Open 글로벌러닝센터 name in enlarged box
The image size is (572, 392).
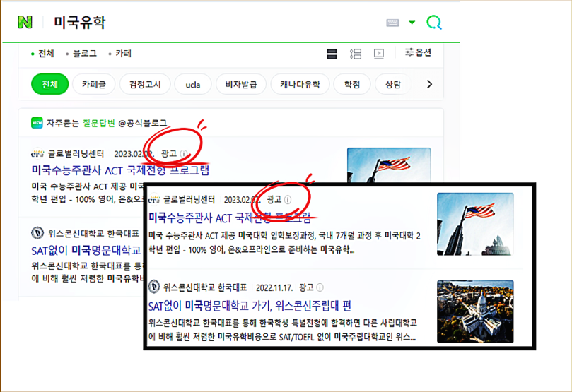click(189, 199)
